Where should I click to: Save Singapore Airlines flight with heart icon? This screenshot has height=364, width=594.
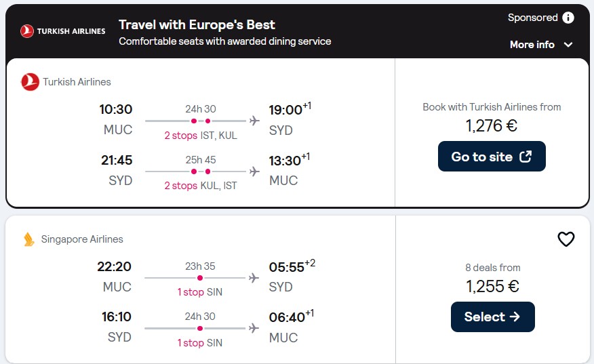[x=566, y=239]
